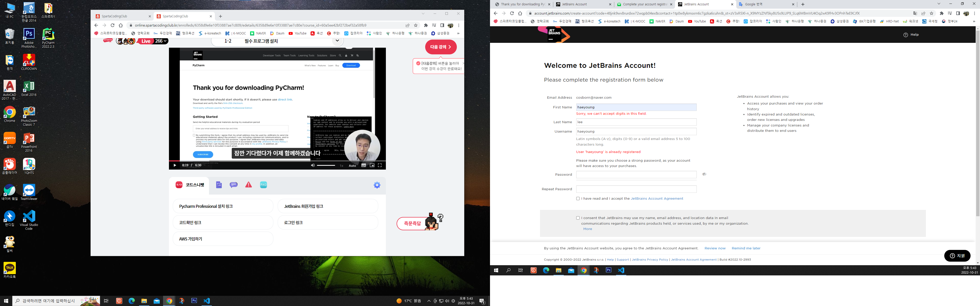Enter fullscreen on the lecture video
This screenshot has height=306, width=980.
(x=380, y=165)
